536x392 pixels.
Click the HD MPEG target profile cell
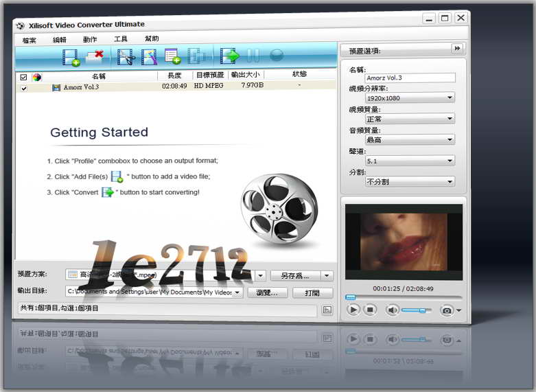[209, 86]
